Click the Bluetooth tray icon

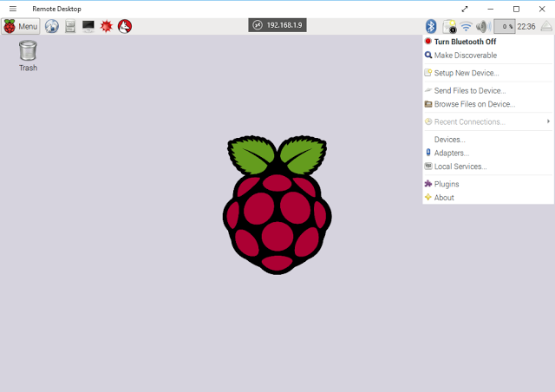[x=431, y=26]
